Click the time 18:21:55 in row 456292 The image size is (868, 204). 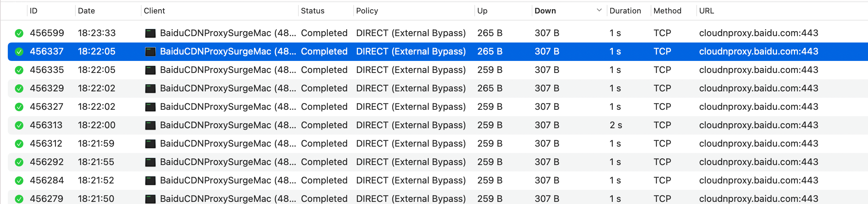tap(96, 162)
